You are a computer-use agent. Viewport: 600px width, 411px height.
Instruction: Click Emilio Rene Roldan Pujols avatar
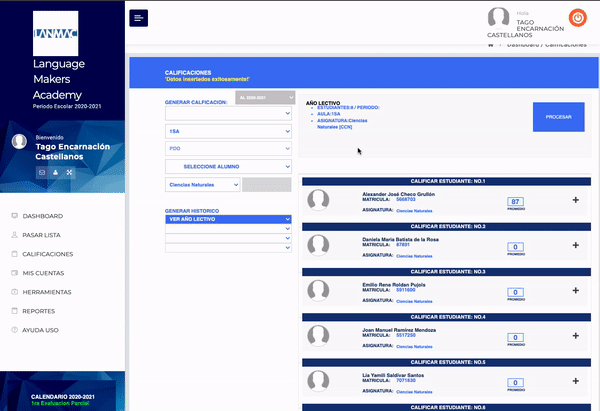[319, 290]
